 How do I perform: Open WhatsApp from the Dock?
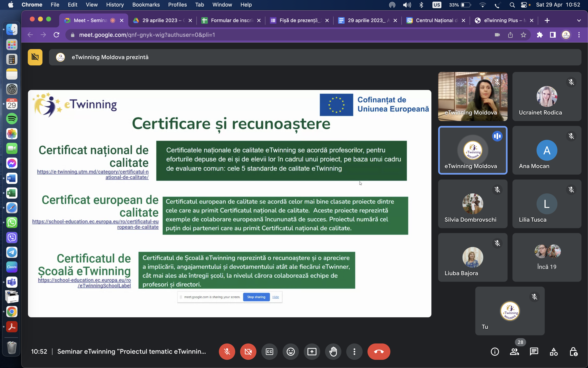(x=12, y=222)
